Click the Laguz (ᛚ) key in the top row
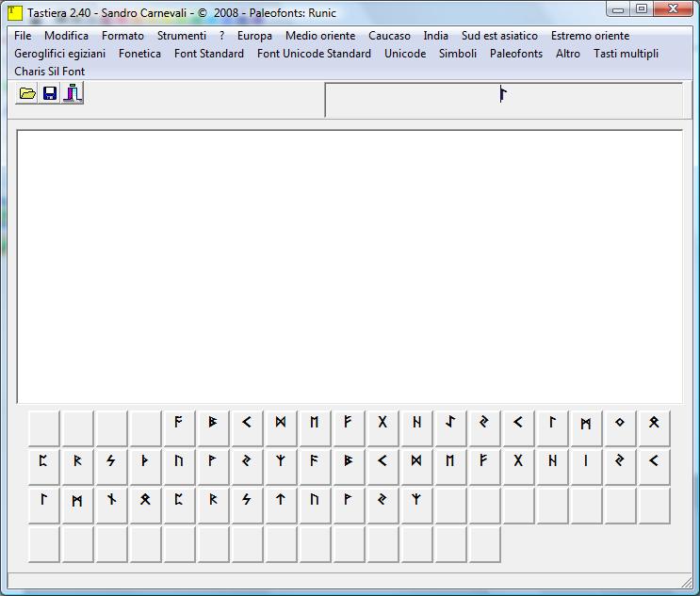The image size is (700, 596). 552,428
